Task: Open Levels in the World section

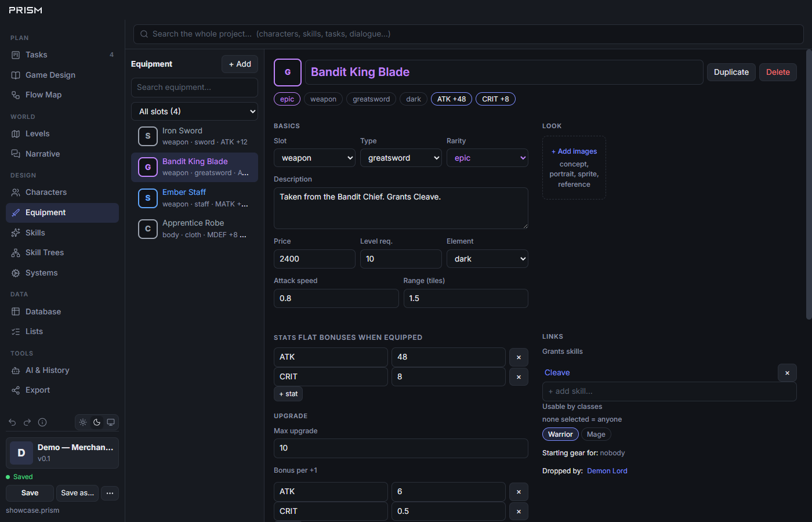Action: pos(62,133)
